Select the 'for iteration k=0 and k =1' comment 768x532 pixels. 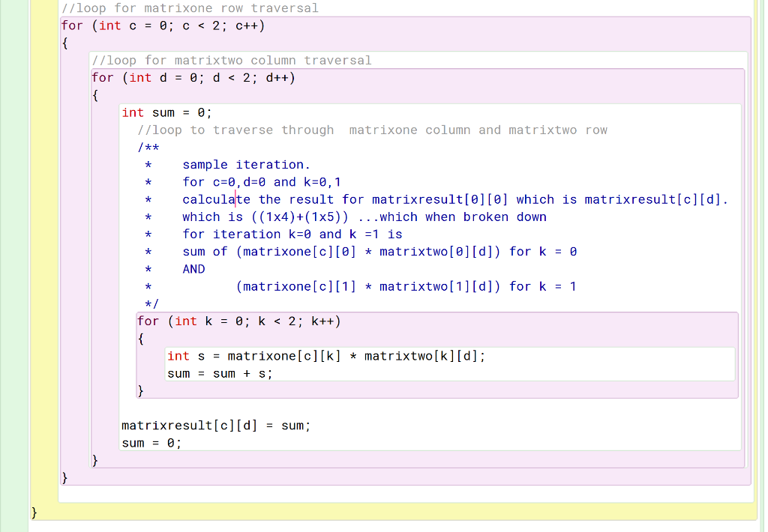click(274, 234)
